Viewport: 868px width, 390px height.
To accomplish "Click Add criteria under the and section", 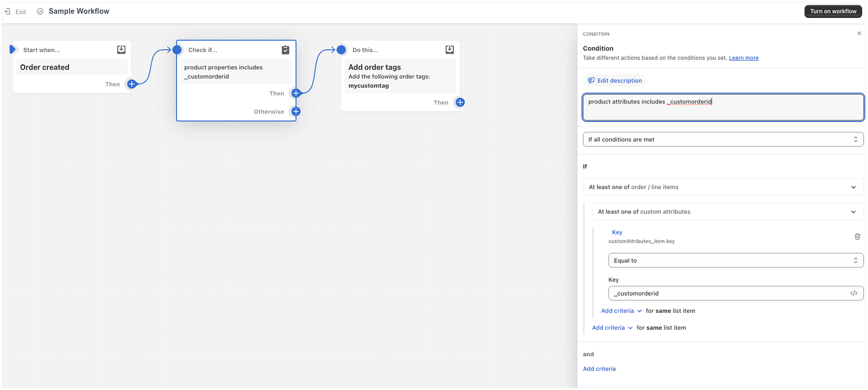I will click(x=599, y=369).
